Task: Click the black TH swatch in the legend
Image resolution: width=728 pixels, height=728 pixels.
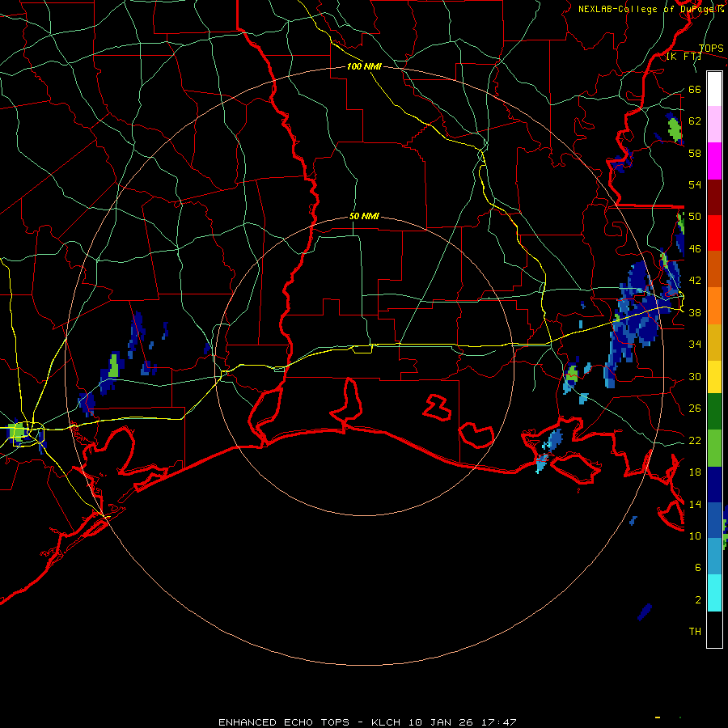Action: (x=714, y=629)
